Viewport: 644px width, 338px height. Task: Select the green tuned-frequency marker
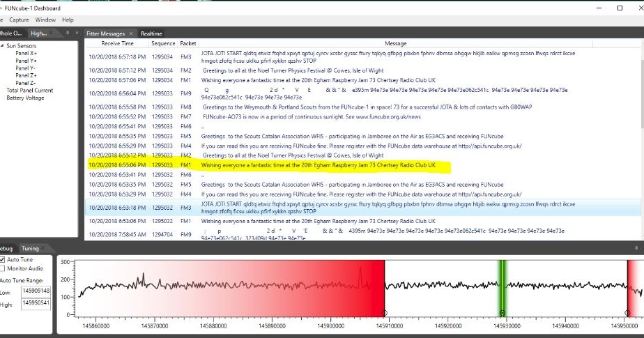click(503, 288)
